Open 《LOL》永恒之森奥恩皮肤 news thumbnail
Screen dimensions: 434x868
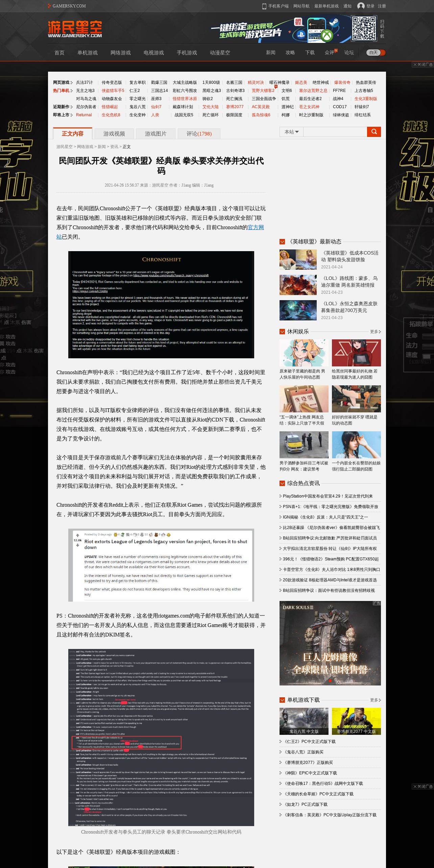298,310
